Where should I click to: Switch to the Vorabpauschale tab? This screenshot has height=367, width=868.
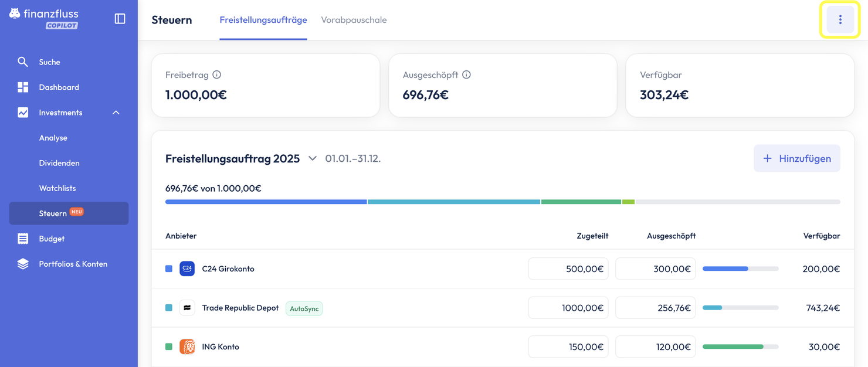(x=354, y=20)
